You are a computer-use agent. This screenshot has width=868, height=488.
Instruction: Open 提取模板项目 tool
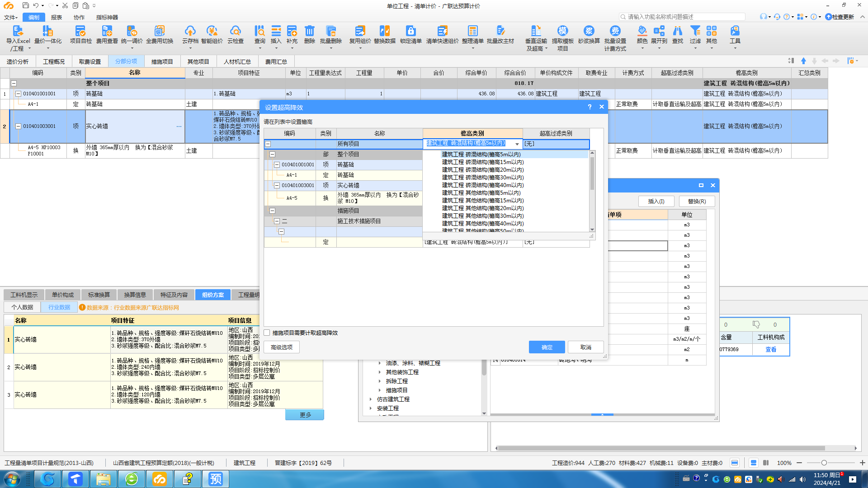562,38
